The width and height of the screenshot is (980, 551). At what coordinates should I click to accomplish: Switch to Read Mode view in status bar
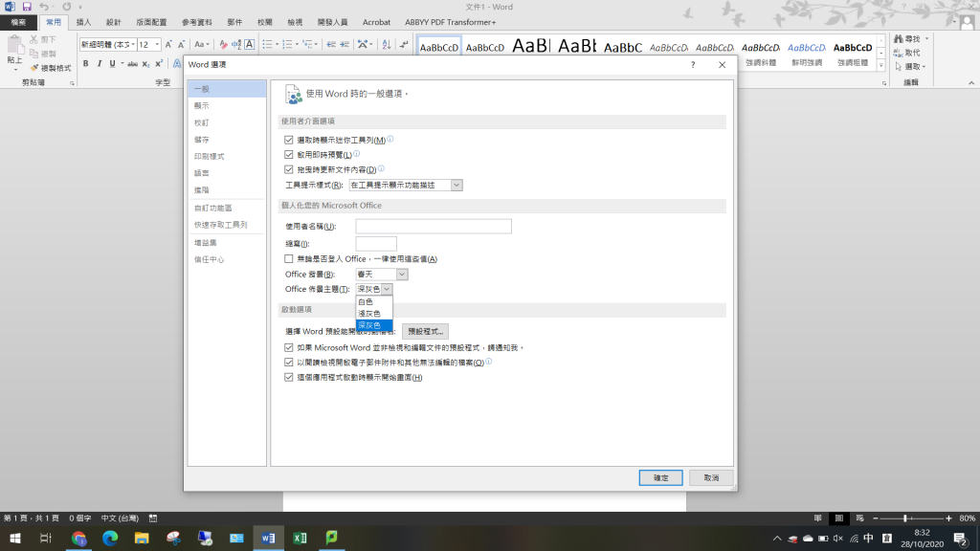pyautogui.click(x=817, y=518)
